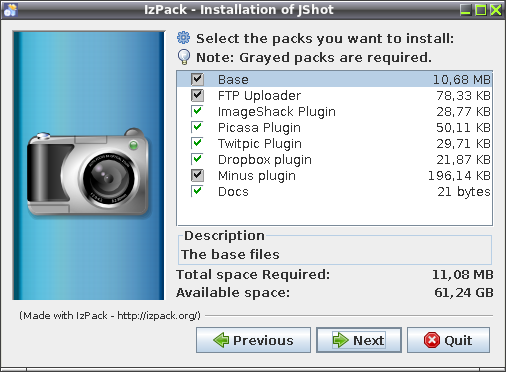
Task: Select the Docs pack label
Action: click(233, 192)
